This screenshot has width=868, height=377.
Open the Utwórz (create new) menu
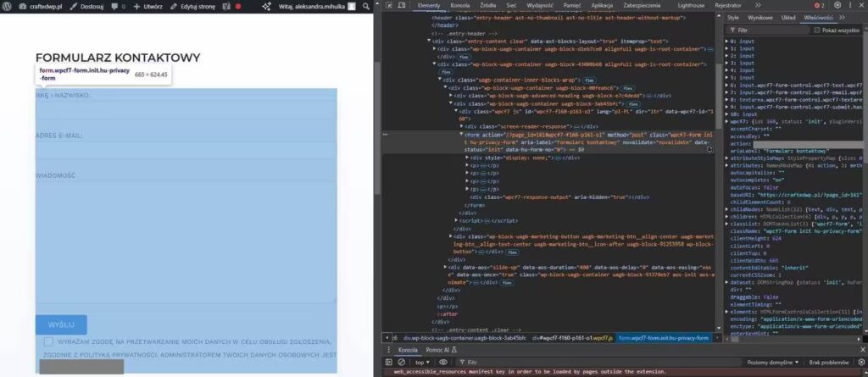coord(147,6)
